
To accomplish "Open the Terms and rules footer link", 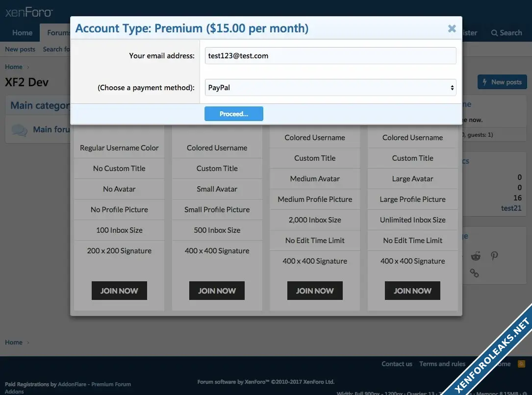I will (442, 364).
